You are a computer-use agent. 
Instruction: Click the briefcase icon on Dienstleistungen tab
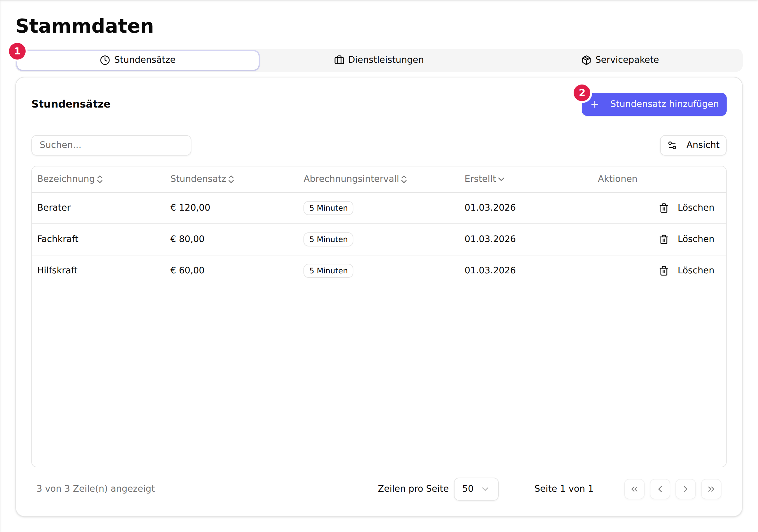coord(339,60)
